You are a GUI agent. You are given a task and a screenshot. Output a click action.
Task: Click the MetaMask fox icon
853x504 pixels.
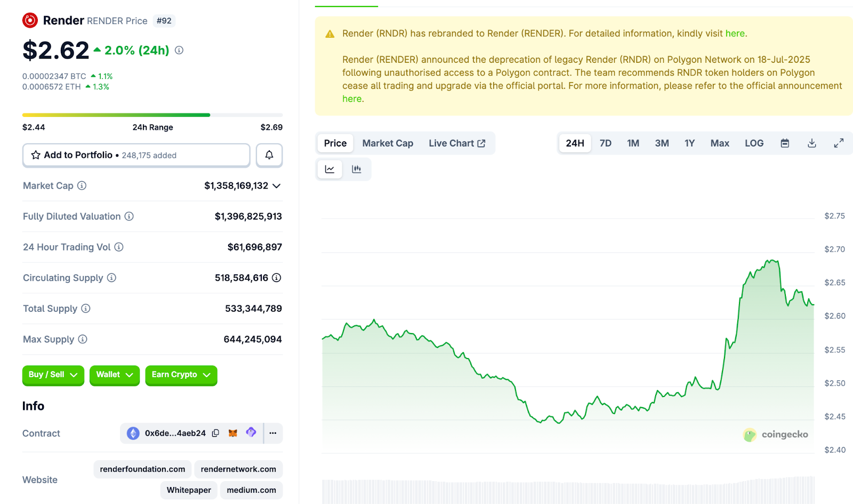click(x=233, y=433)
